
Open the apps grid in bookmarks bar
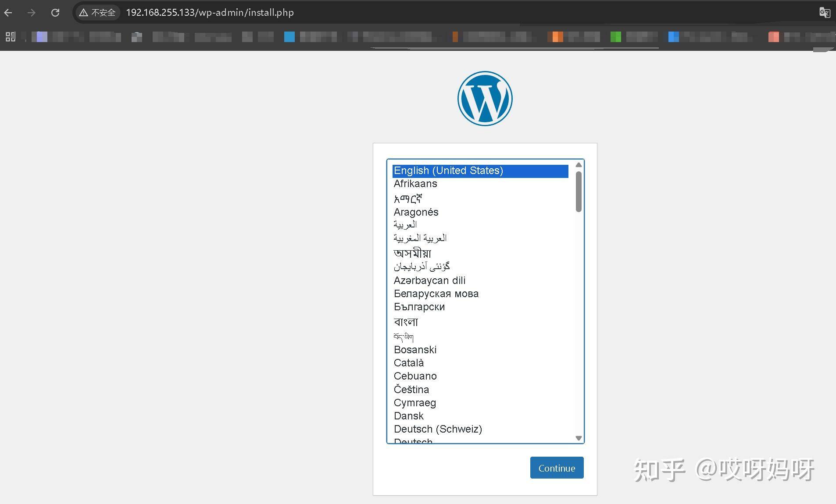[x=11, y=37]
